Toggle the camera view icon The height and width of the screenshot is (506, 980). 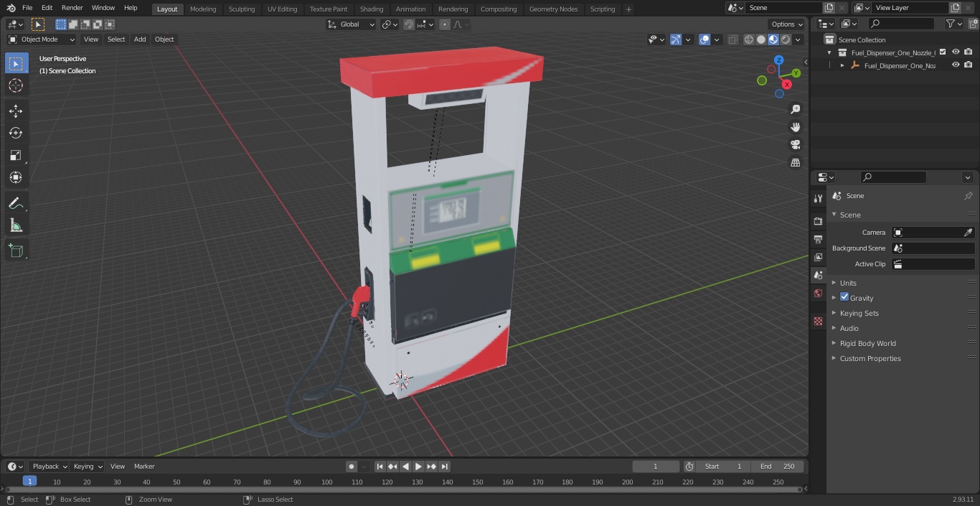795,145
